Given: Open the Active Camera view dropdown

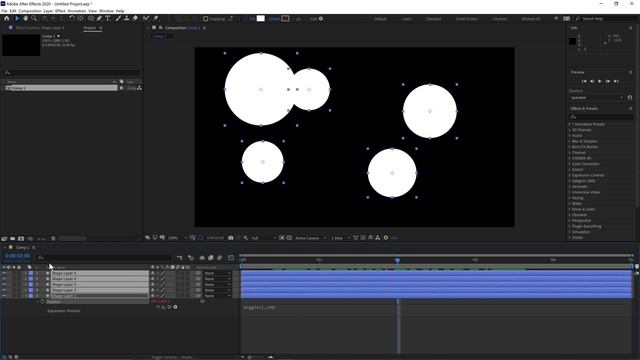Looking at the screenshot, I should [x=311, y=238].
